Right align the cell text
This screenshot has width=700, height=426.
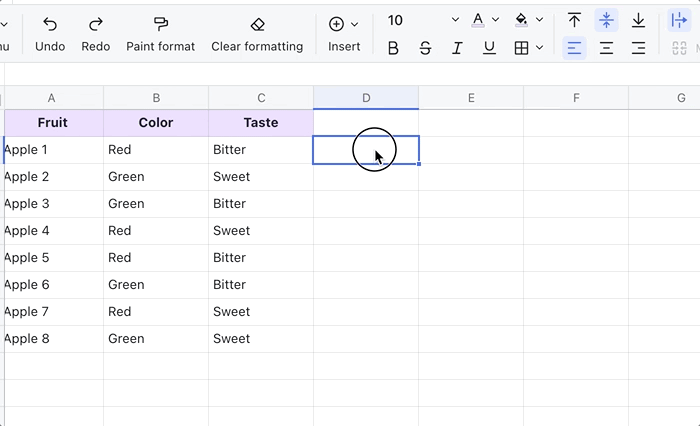click(x=638, y=48)
